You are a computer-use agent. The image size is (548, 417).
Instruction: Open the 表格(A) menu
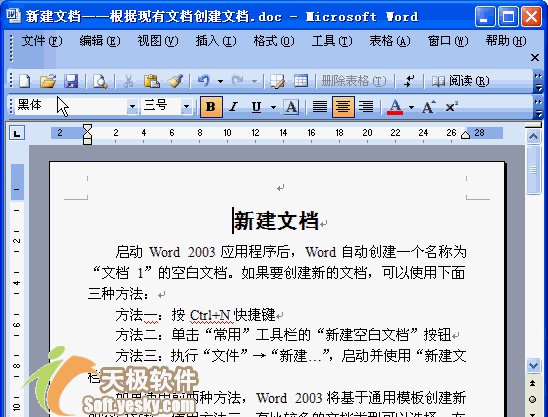(x=390, y=41)
